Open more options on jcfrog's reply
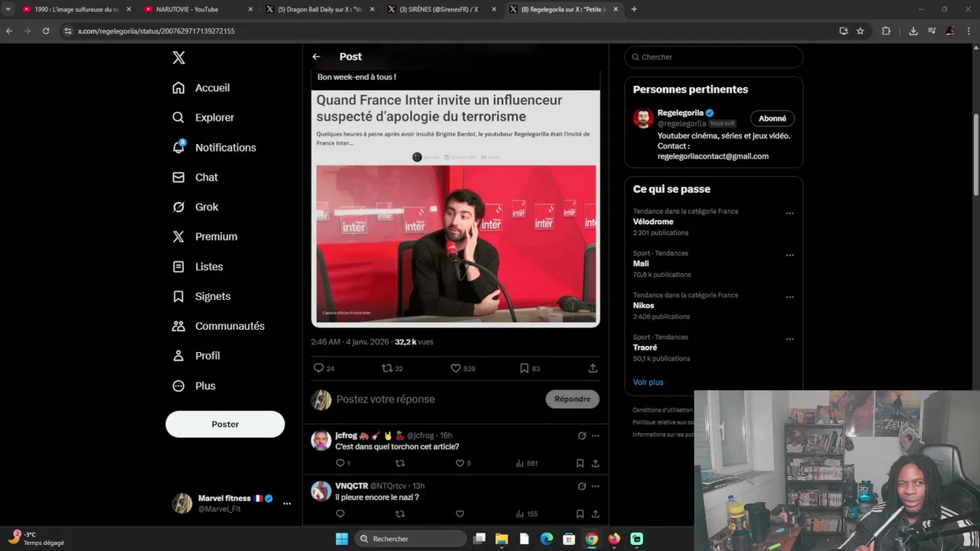The image size is (980, 551). click(x=596, y=435)
